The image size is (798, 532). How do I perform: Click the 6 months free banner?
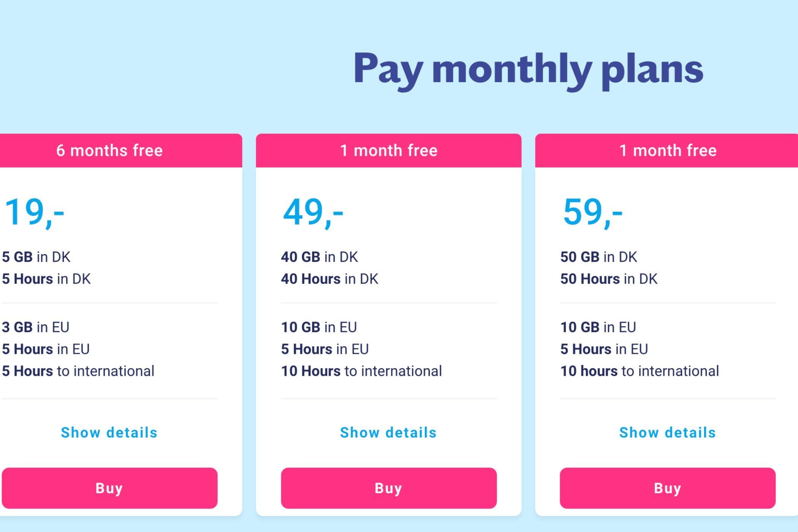[120, 150]
